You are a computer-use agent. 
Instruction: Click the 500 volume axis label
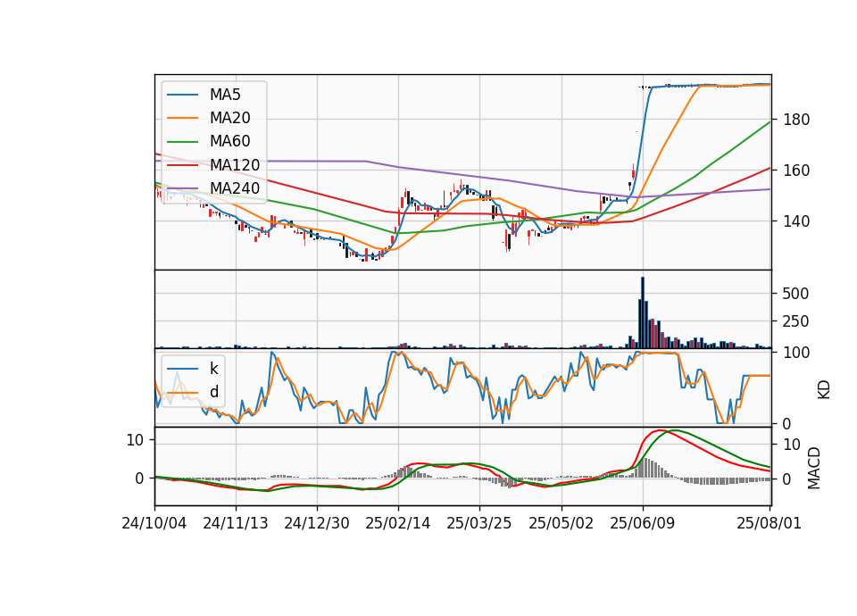pyautogui.click(x=795, y=294)
